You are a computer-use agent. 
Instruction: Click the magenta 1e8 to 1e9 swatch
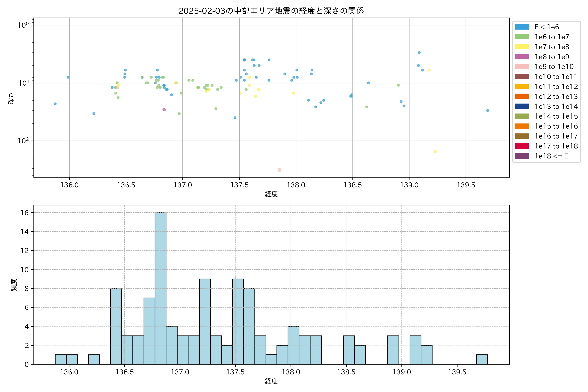click(x=522, y=57)
